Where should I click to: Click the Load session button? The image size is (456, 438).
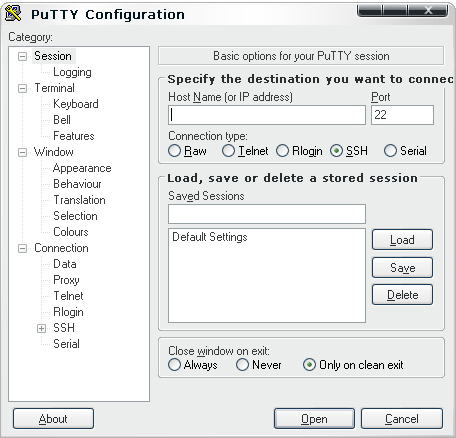[x=402, y=240]
